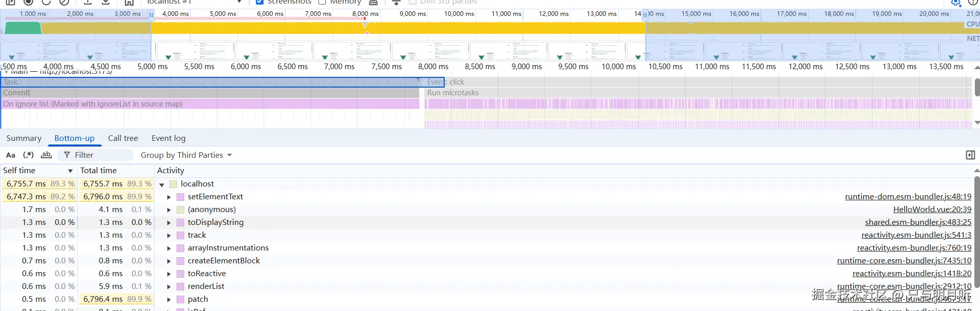Toggle the Memory checkbox
Image resolution: width=980 pixels, height=311 pixels.
tap(322, 2)
